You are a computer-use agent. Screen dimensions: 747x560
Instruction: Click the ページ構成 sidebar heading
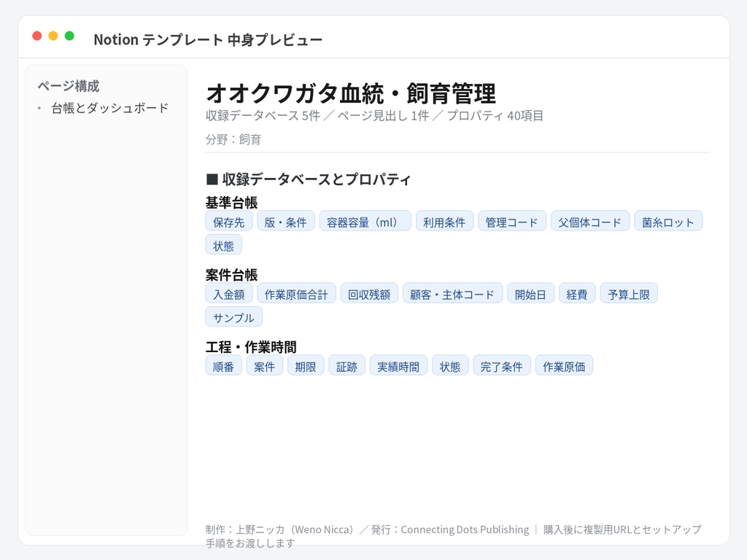click(69, 86)
